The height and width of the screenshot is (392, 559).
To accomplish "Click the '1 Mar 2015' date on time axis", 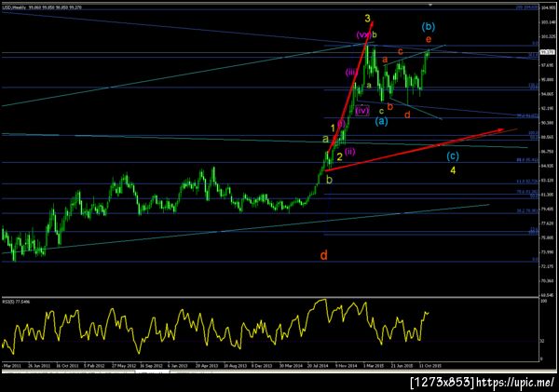I will point(374,366).
